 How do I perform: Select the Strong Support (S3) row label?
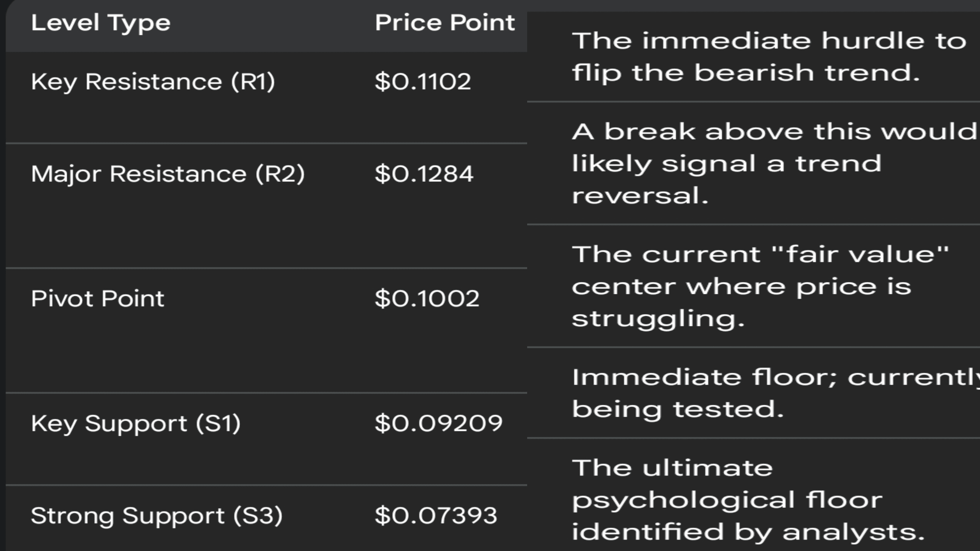click(x=157, y=516)
